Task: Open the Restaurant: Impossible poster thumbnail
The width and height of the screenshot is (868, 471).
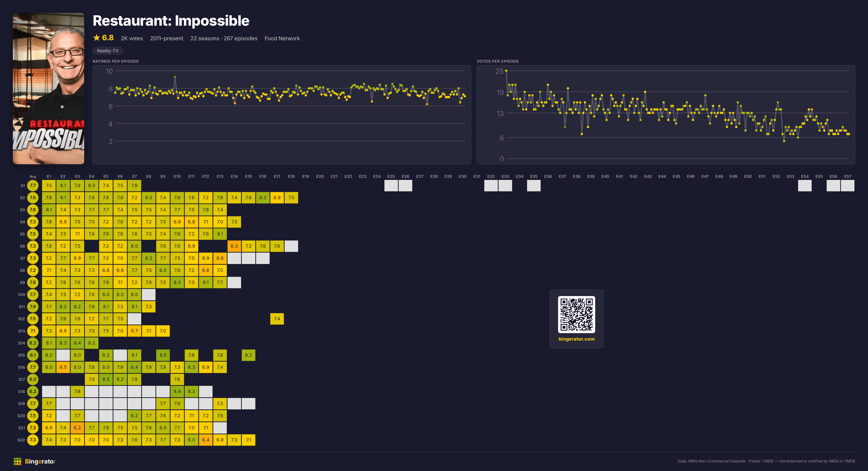Action: (48, 89)
